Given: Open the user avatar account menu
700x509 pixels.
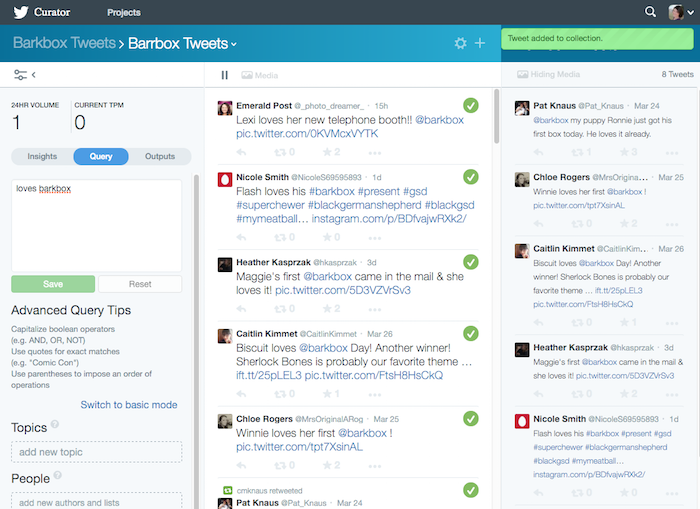Looking at the screenshot, I should pos(680,12).
